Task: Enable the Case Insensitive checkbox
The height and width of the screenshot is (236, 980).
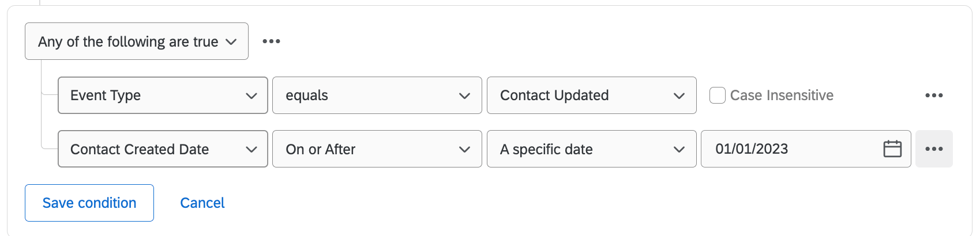Action: [717, 96]
